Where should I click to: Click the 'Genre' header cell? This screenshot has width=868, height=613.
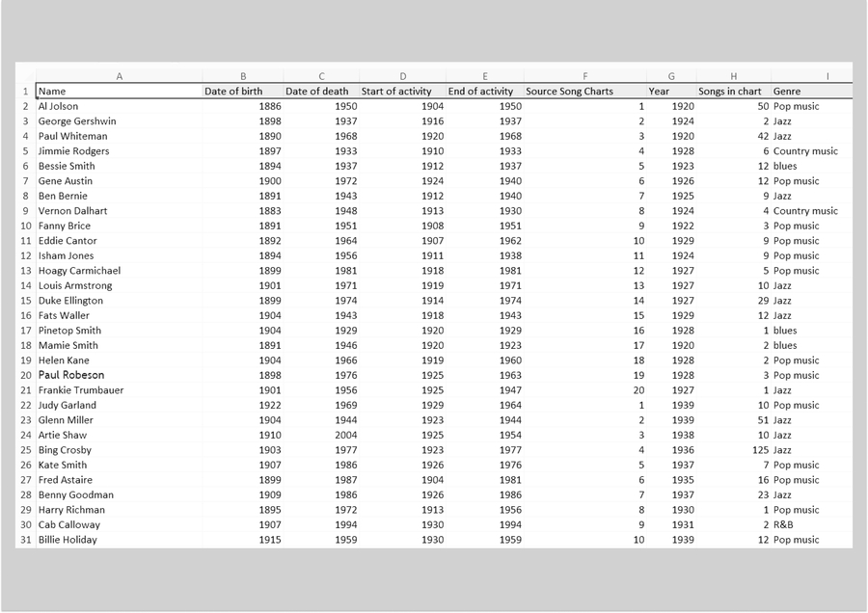[x=812, y=92]
